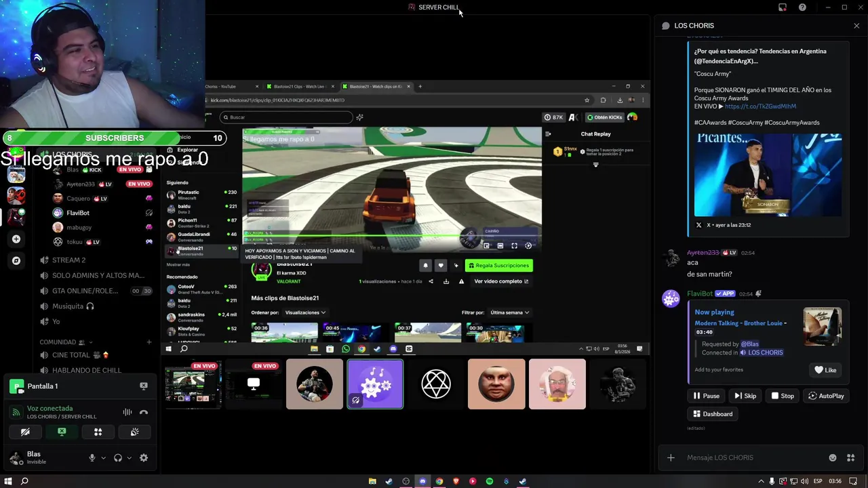This screenshot has height=488, width=868.
Task: Click Mostrar más in Kick sidebar
Action: pyautogui.click(x=178, y=264)
